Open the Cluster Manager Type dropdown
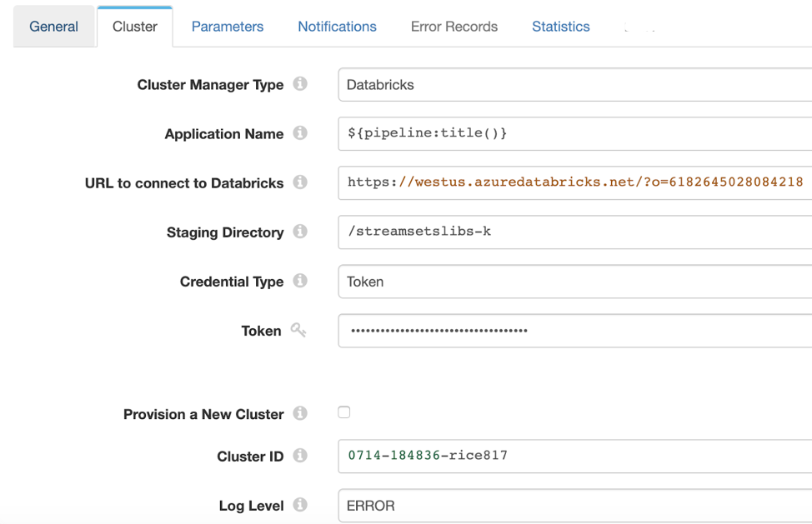 [x=574, y=85]
